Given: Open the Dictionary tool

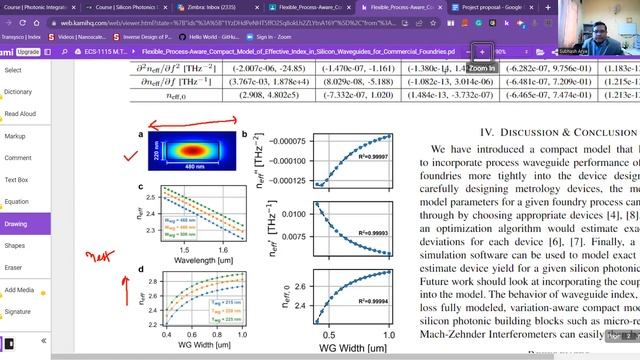Looking at the screenshot, I should 18,92.
